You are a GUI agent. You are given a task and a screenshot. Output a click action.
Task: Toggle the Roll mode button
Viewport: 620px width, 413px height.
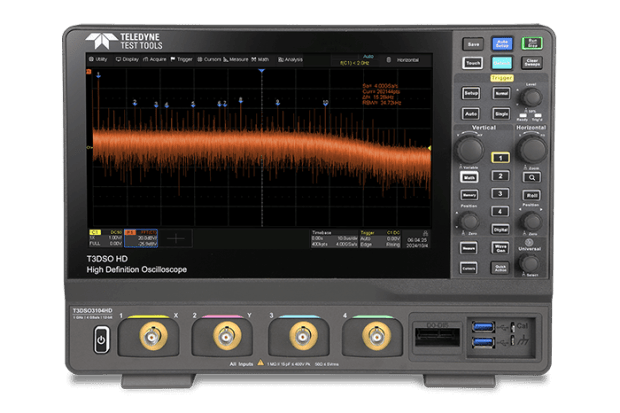coord(532,195)
